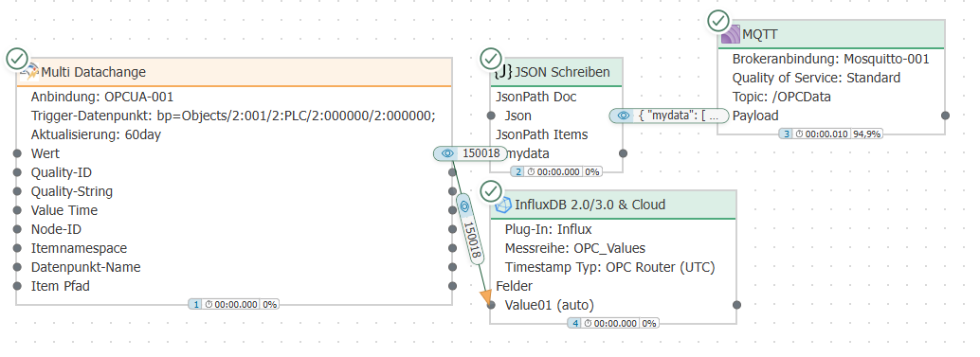This screenshot has width=980, height=357.
Task: Click the green checkmark on InfluxDB block
Action: [491, 191]
